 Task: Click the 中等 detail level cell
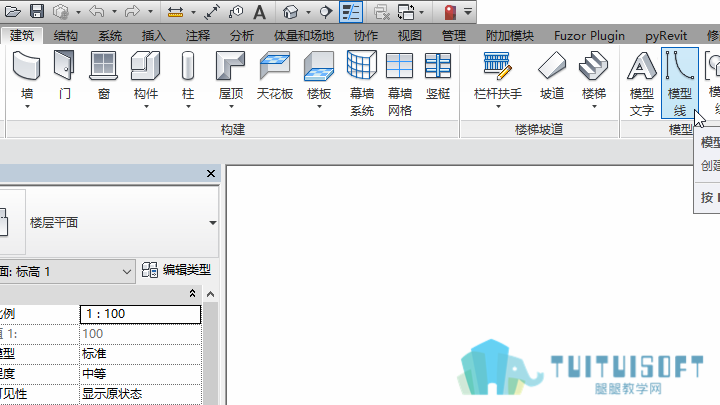pos(141,374)
